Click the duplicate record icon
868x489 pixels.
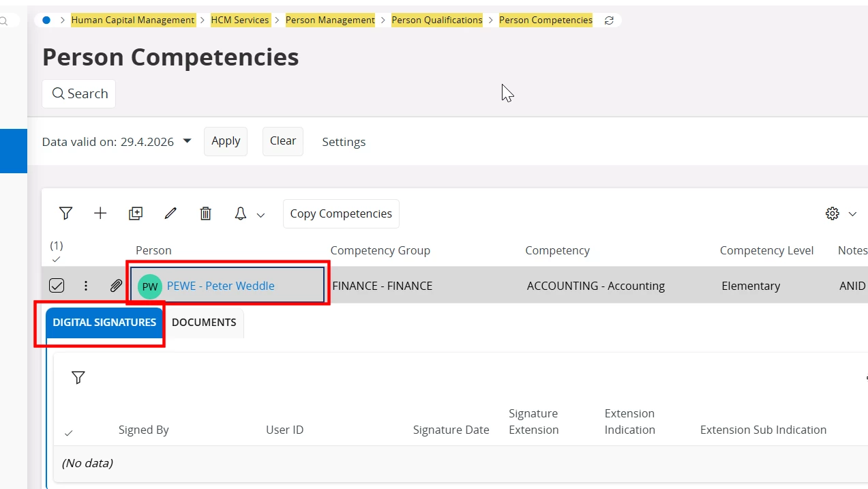point(136,213)
